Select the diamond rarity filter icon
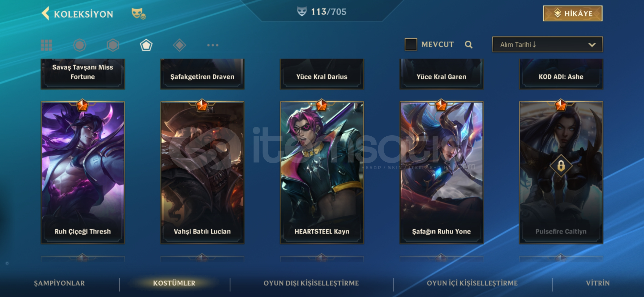The image size is (644, 297). [179, 45]
